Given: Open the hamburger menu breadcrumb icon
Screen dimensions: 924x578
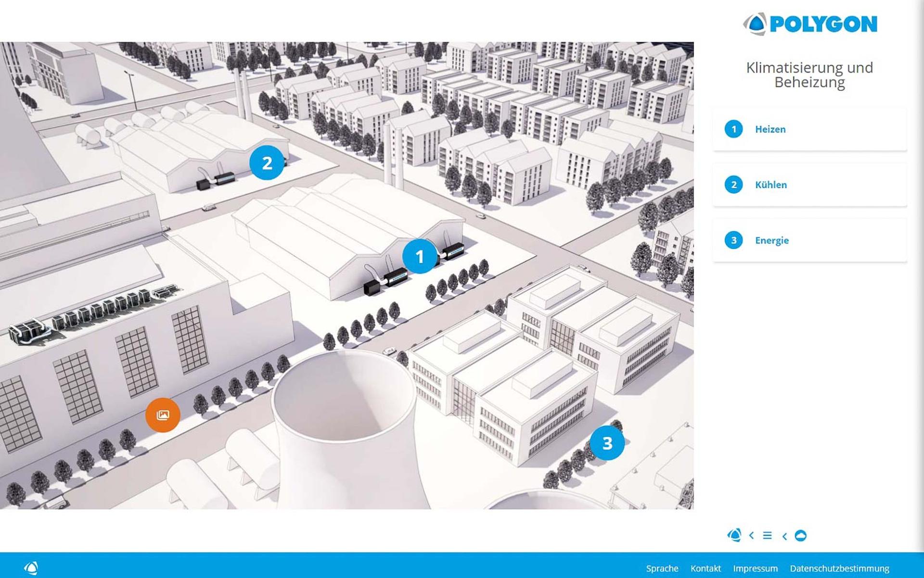Looking at the screenshot, I should click(x=767, y=535).
